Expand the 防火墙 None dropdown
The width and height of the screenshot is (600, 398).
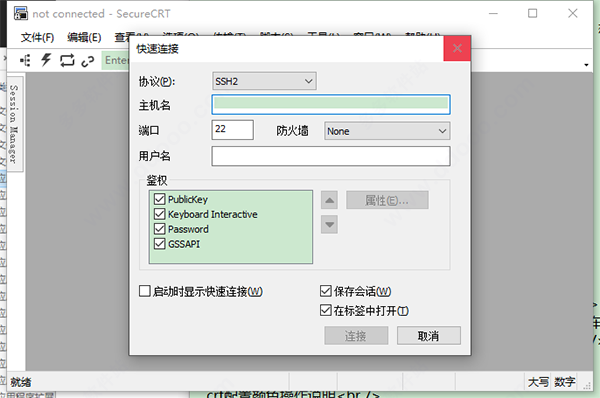click(x=387, y=131)
